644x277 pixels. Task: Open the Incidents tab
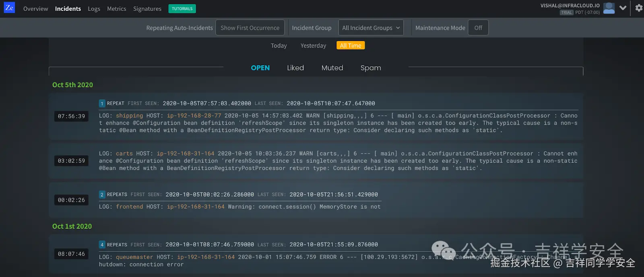click(68, 8)
